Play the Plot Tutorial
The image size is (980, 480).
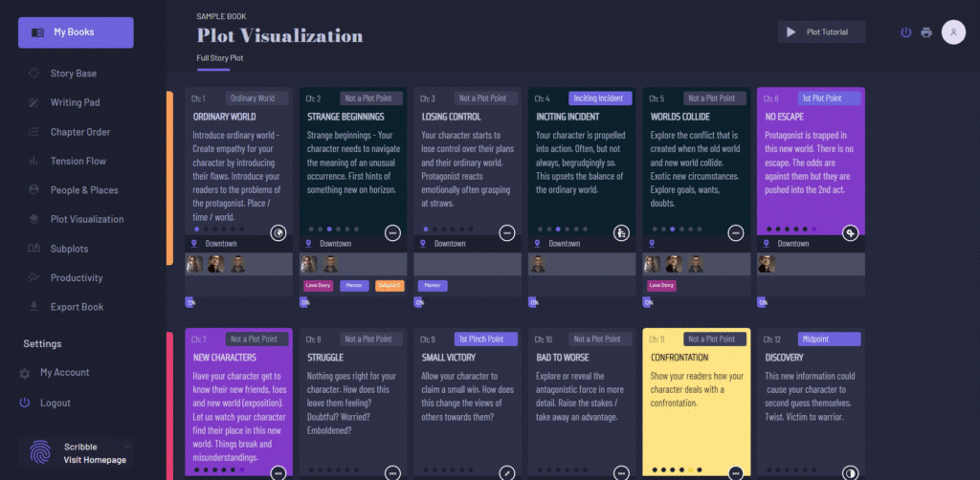click(x=821, y=32)
